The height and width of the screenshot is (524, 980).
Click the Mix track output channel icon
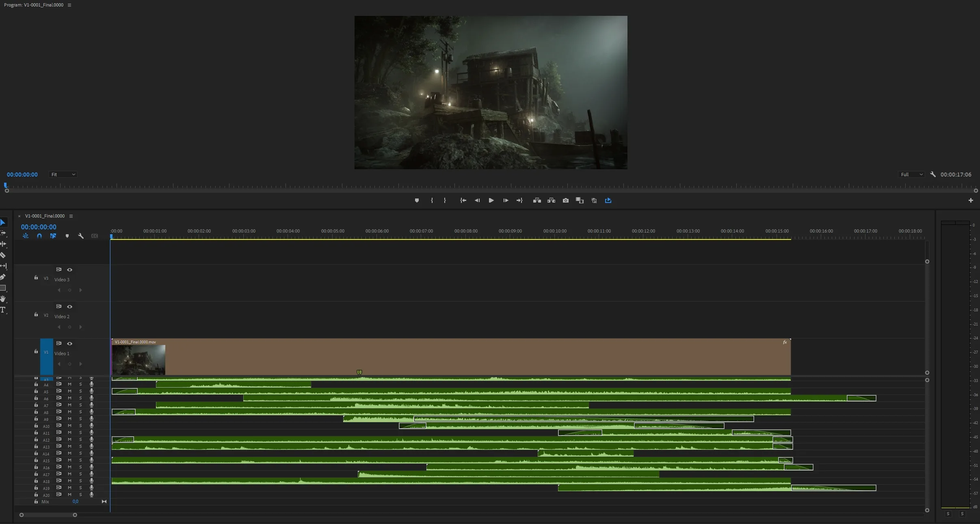(x=104, y=502)
